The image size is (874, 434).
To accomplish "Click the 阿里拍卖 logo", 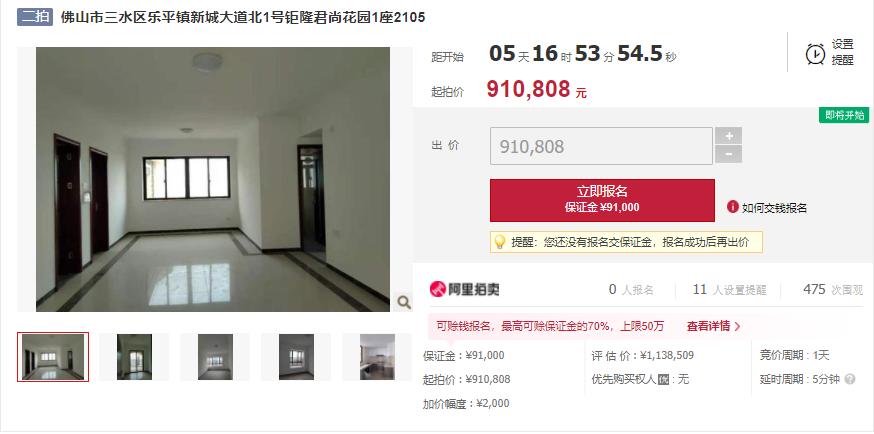I will pyautogui.click(x=465, y=289).
